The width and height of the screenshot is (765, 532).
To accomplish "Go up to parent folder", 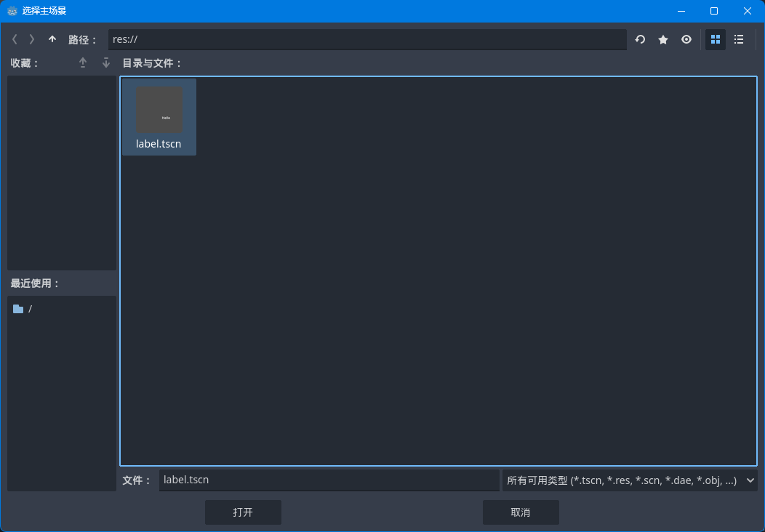I will pos(52,39).
